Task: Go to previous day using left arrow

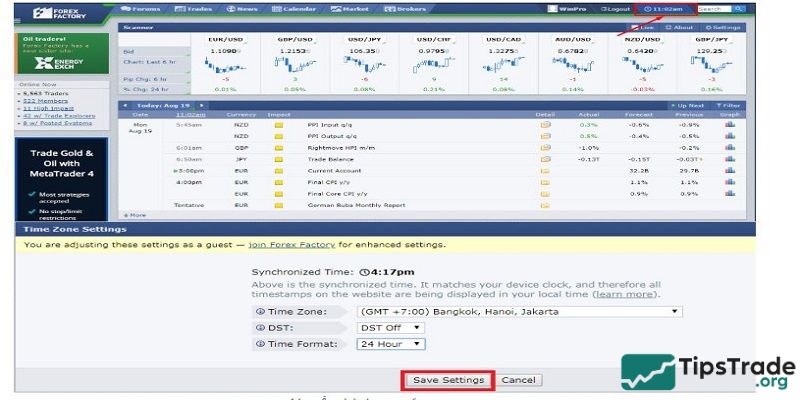Action: point(124,105)
